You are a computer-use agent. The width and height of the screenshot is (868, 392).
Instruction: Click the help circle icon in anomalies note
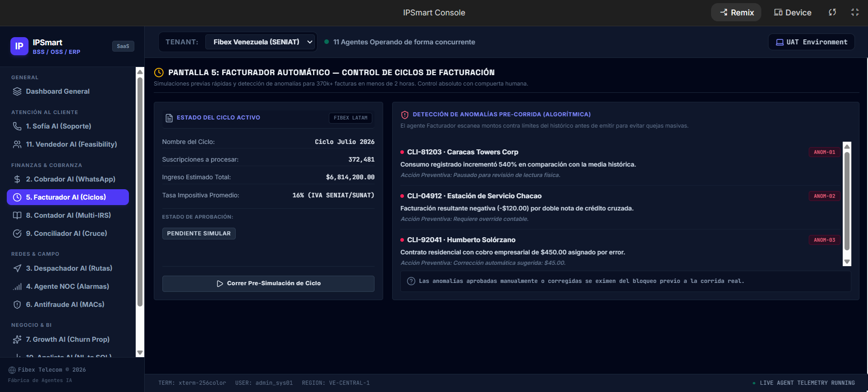tap(411, 281)
